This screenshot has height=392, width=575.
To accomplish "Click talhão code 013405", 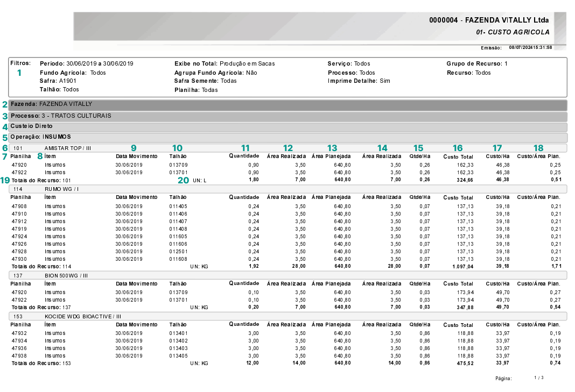I will [x=178, y=356].
